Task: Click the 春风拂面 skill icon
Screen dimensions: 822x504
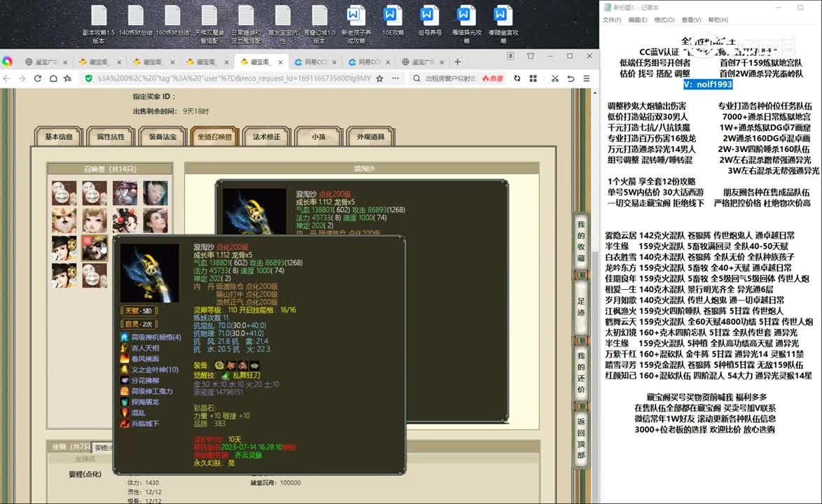Action: tap(125, 358)
